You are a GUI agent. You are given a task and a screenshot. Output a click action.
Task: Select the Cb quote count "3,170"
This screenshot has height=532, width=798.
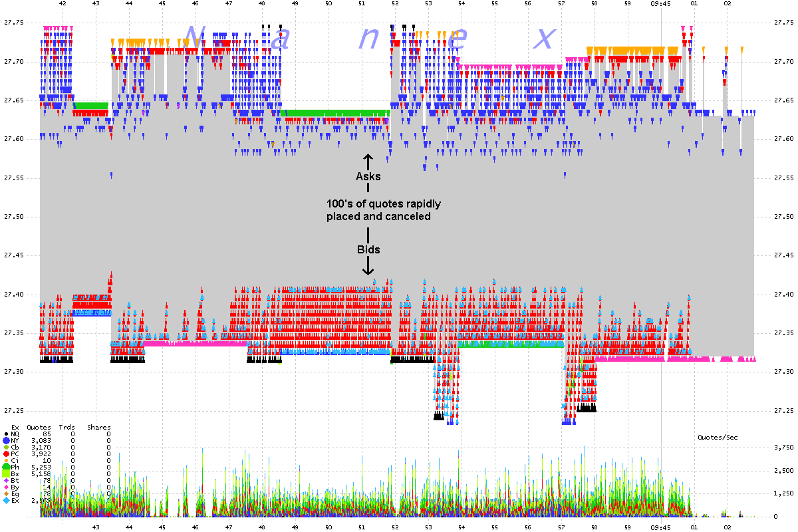tap(41, 447)
